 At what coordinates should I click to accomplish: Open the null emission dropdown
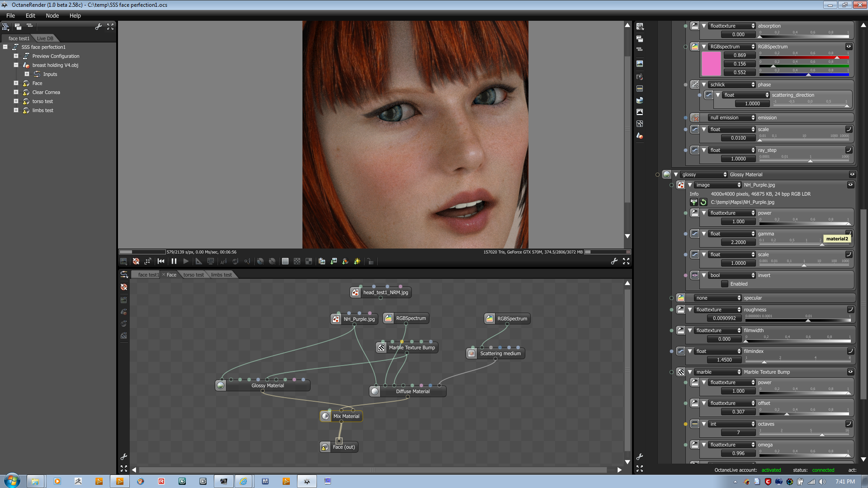(731, 117)
